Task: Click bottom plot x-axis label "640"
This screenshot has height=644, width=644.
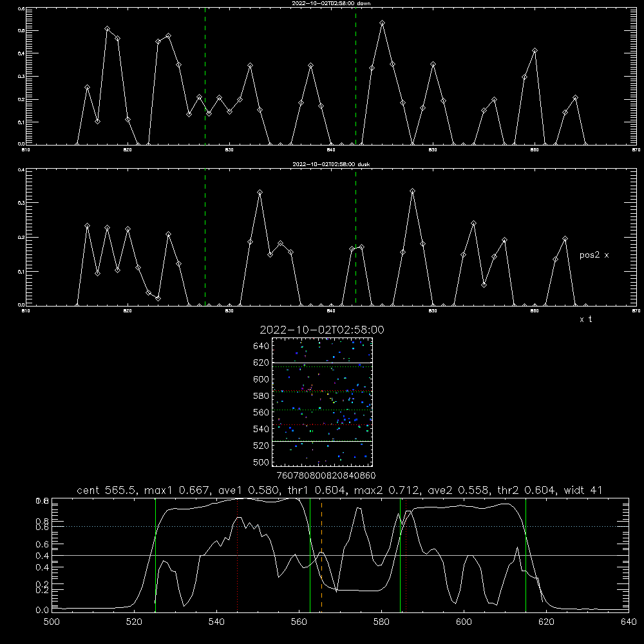Action: tap(629, 622)
